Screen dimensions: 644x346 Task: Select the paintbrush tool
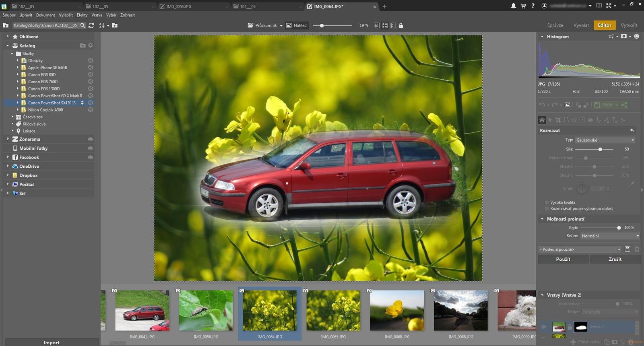606,120
